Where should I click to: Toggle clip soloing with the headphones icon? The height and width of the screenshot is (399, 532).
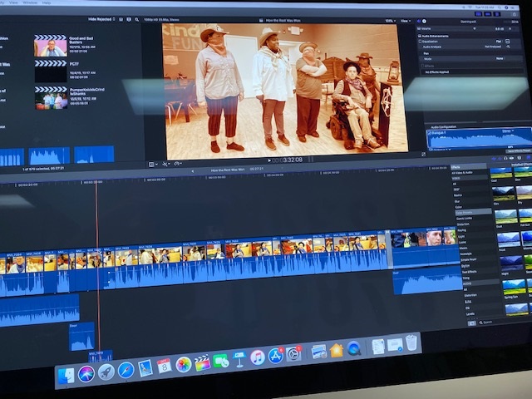505,158
